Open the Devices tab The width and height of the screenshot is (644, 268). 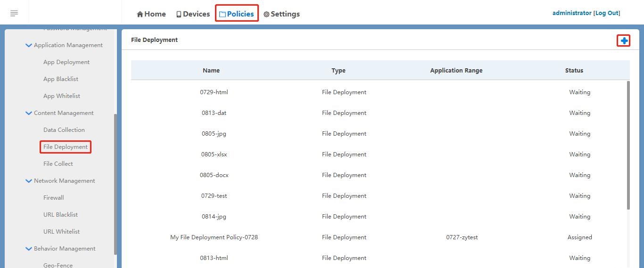click(x=193, y=14)
